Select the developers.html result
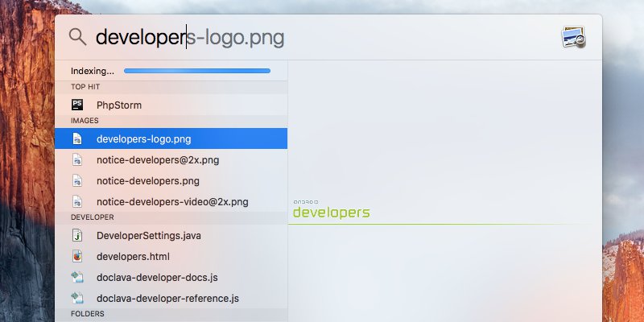This screenshot has width=644, height=322. tap(171, 257)
